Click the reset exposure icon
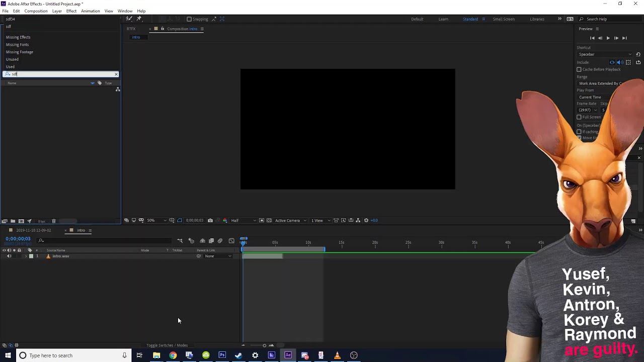644x362 pixels. 366,220
